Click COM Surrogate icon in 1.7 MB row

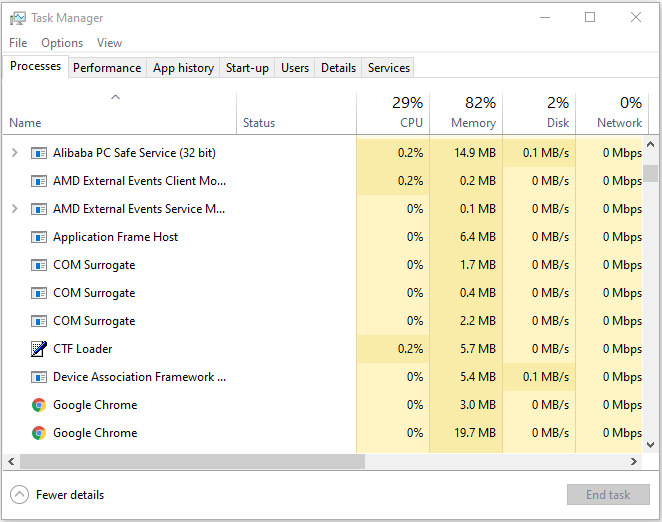point(39,265)
